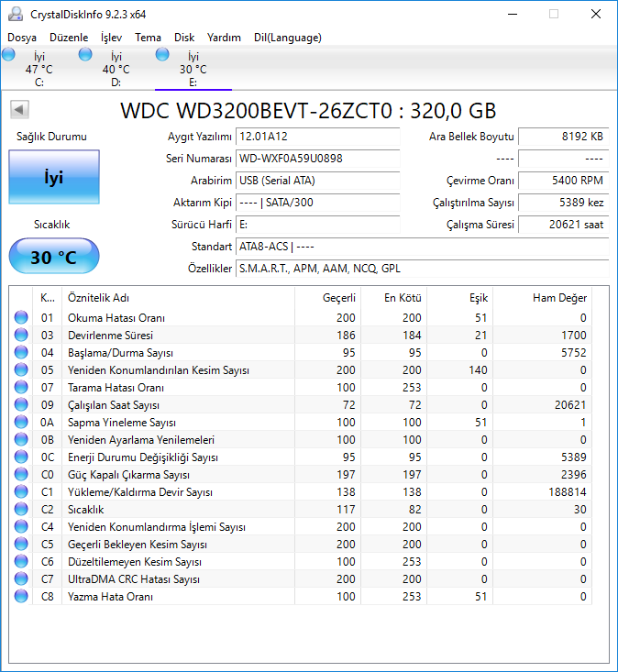Click the blue status orb for drive C:
The width and height of the screenshot is (618, 672).
(8, 54)
